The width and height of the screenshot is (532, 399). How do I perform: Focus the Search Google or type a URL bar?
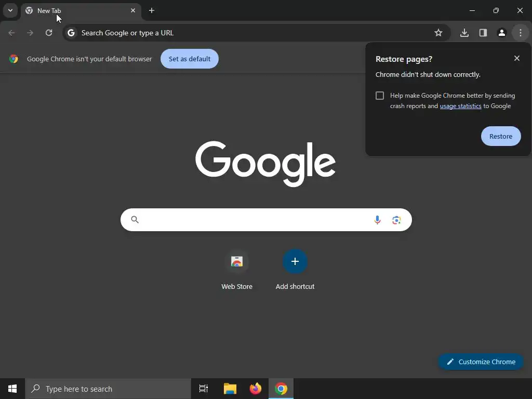coord(257,33)
